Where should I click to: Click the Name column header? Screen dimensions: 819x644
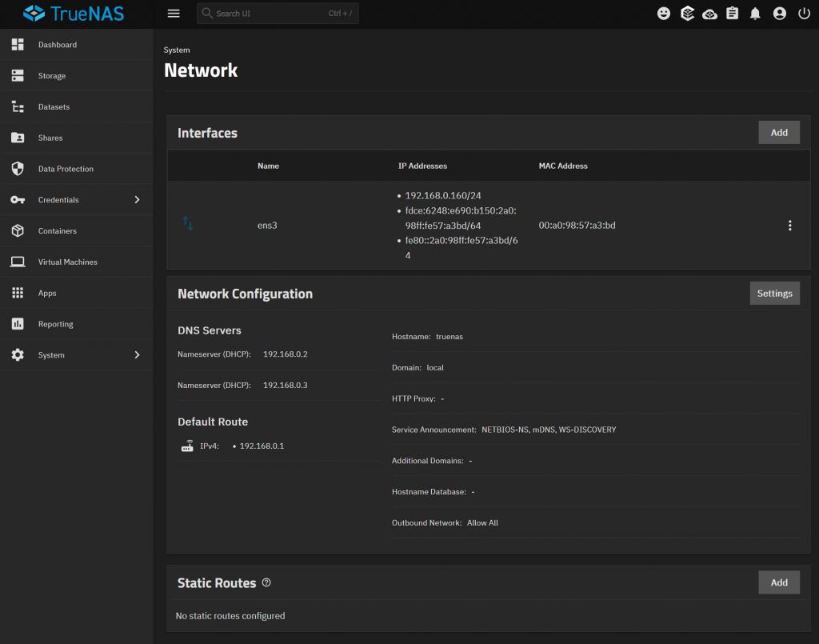tap(268, 166)
